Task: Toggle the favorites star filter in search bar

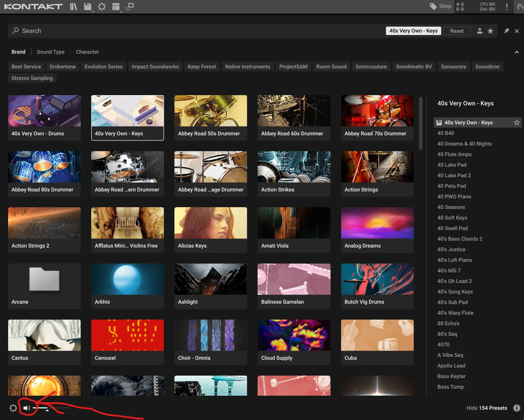Action: click(490, 31)
